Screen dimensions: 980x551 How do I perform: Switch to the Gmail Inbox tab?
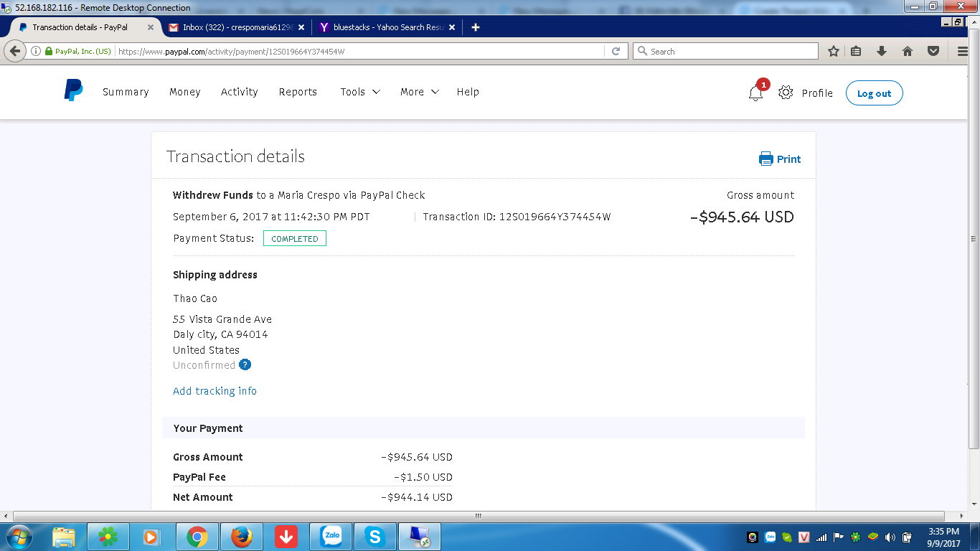point(235,27)
